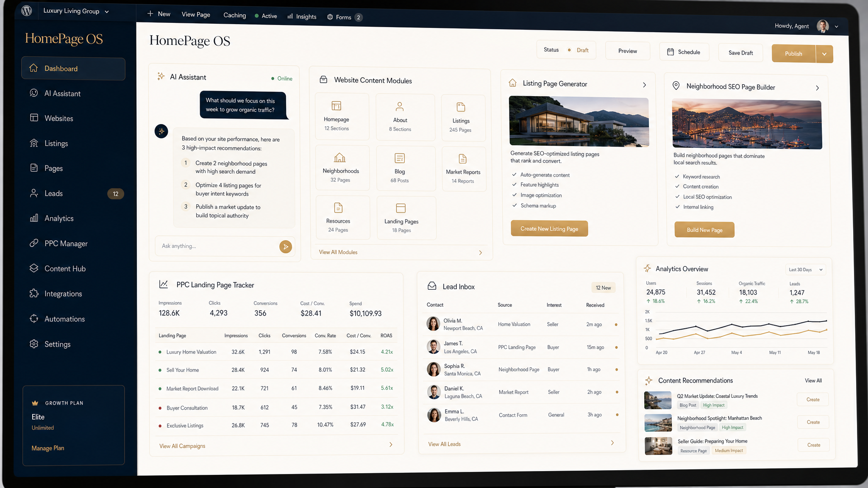Screen dimensions: 868x488
Task: Open Forms with 2 notifications
Action: [x=345, y=17]
